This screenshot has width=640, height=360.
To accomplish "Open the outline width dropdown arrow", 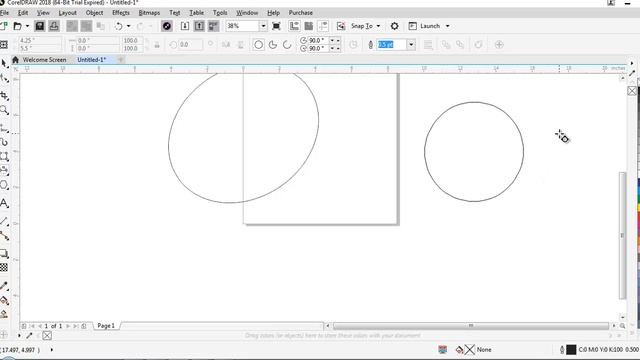I will pyautogui.click(x=411, y=44).
